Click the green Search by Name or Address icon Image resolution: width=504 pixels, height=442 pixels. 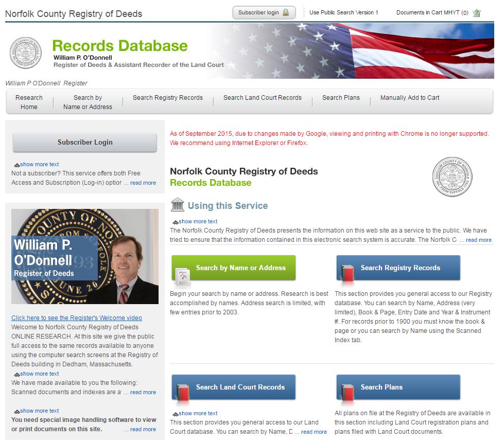[x=183, y=275]
